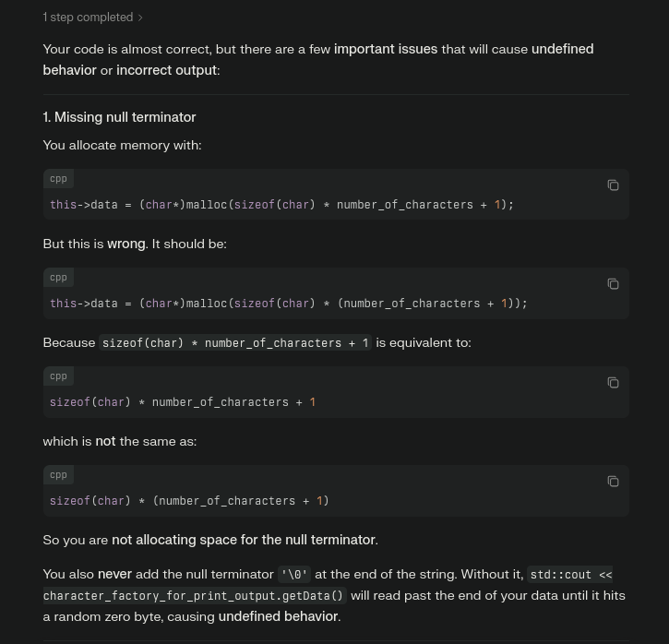
Task: Click inside the first this->data malloc code line
Action: [281, 205]
